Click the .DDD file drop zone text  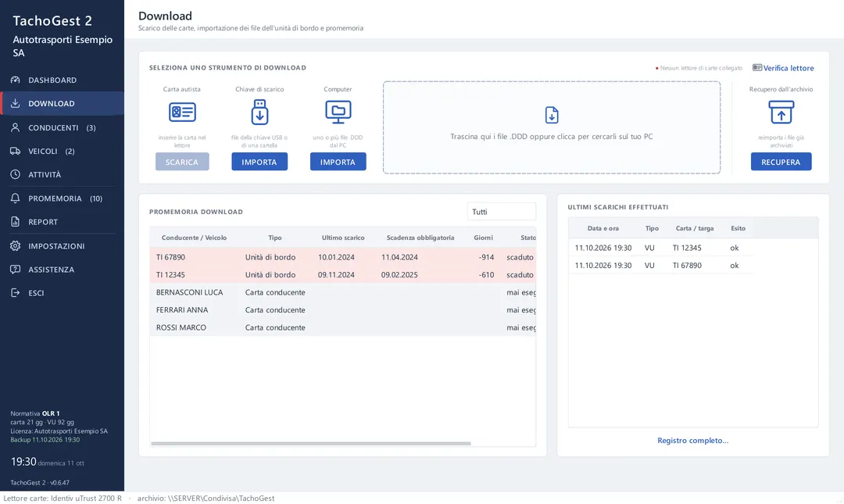552,137
